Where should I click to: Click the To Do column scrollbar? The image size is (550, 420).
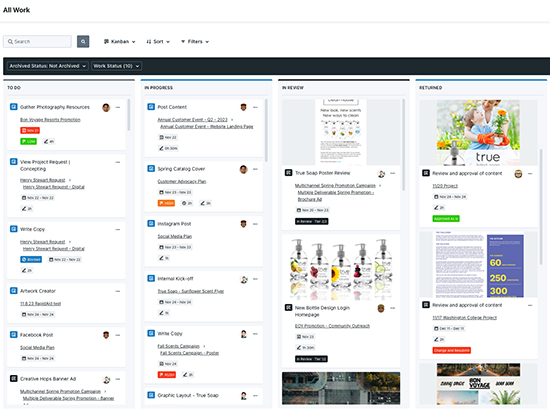coord(129,115)
